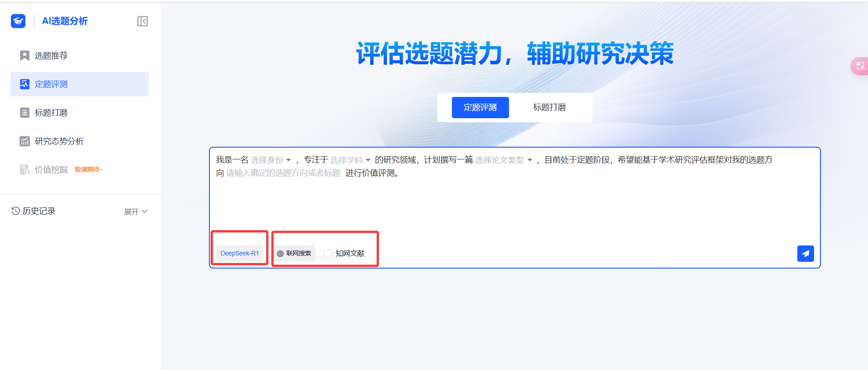Click the 标题打磨 sidebar icon
The width and height of the screenshot is (868, 370).
[24, 113]
